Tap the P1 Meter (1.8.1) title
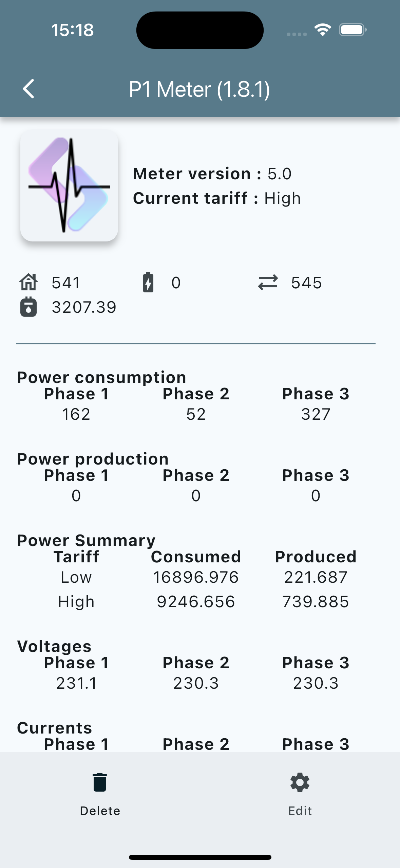This screenshot has width=400, height=868. click(x=199, y=90)
